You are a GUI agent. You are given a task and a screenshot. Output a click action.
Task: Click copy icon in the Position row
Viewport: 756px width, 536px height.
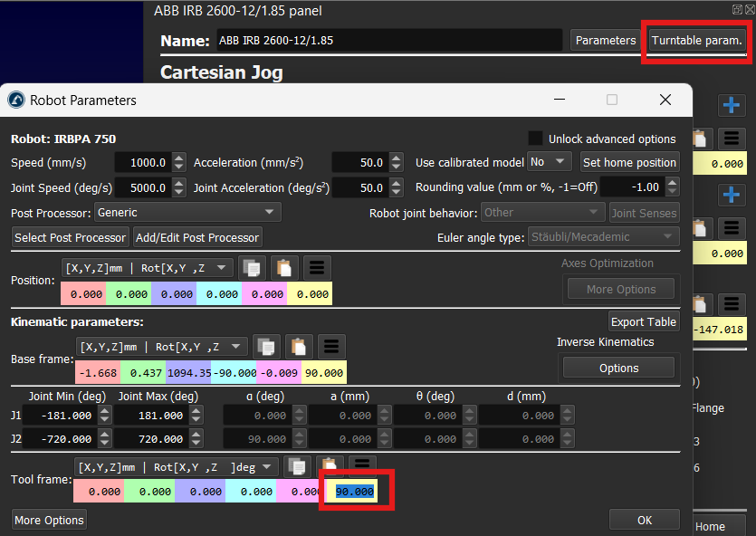click(x=252, y=268)
